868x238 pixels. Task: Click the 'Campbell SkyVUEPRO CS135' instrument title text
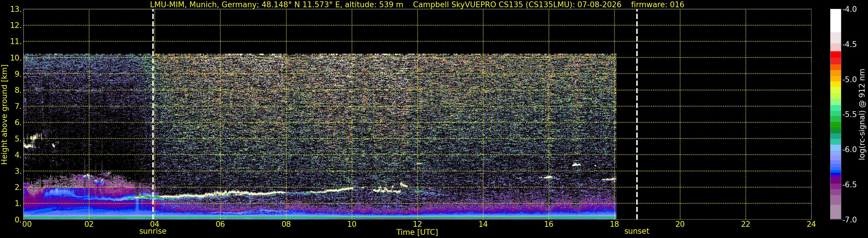pos(468,5)
